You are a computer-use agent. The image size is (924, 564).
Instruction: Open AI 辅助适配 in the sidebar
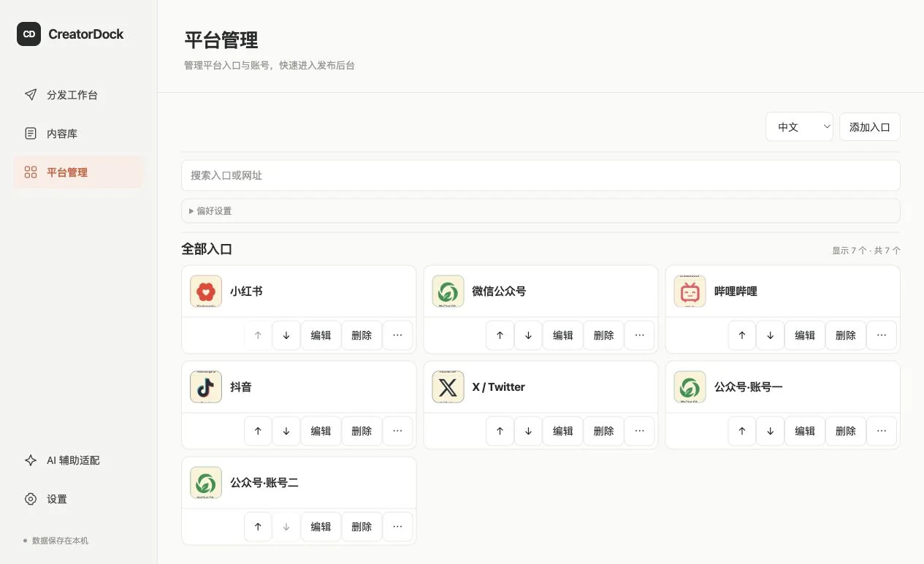click(x=79, y=460)
